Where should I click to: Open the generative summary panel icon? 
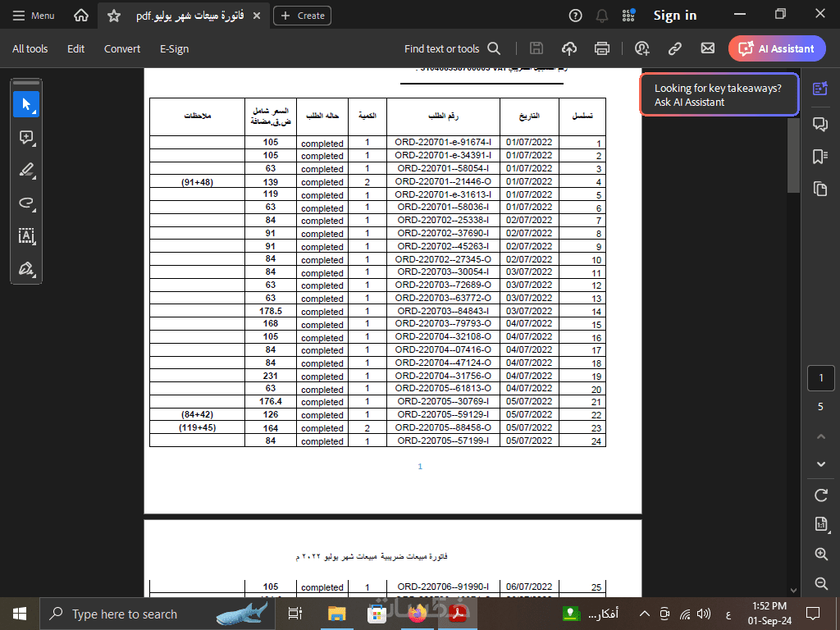820,89
